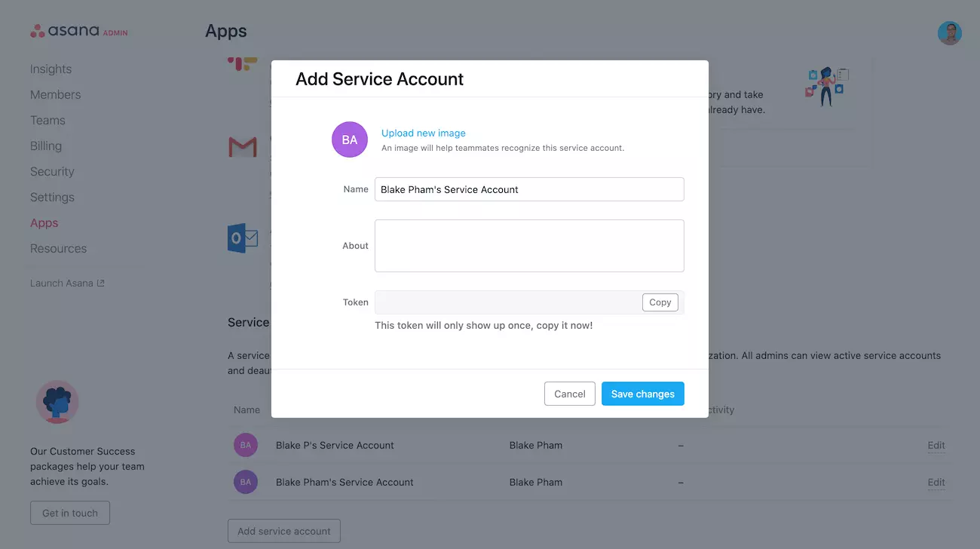The height and width of the screenshot is (549, 980).
Task: Click the Customer Success illustration avatar
Action: pyautogui.click(x=57, y=402)
